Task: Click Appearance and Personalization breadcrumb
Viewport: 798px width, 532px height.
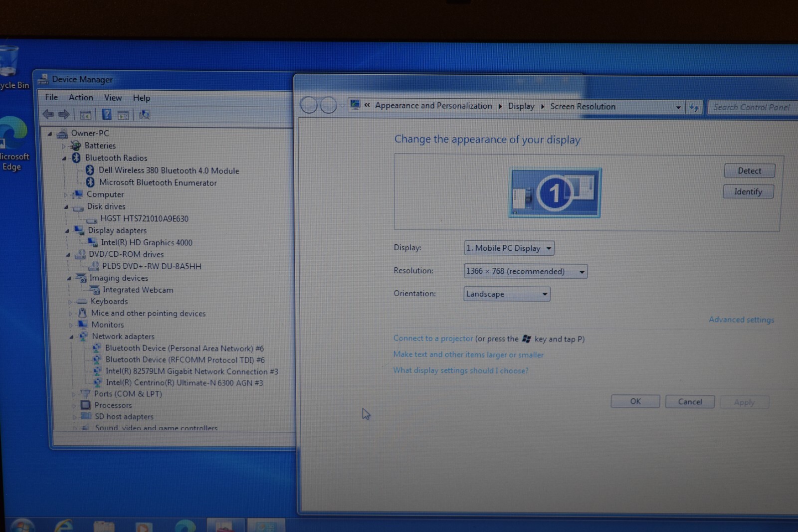Action: (x=433, y=106)
